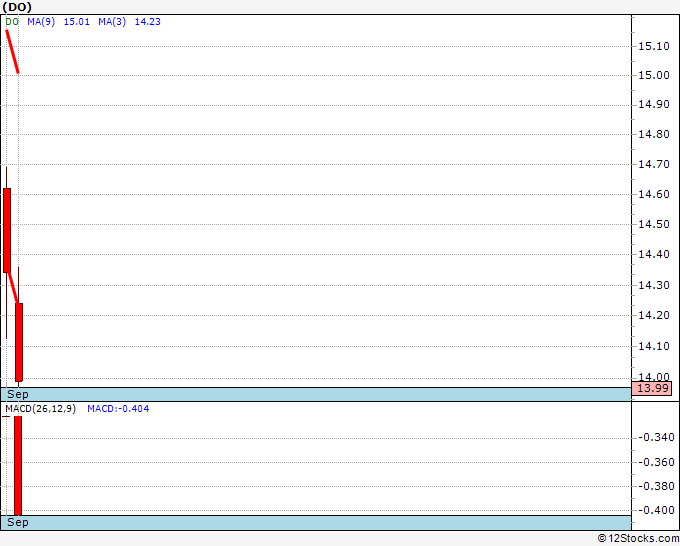The image size is (680, 546).
Task: Select the green DO ticker label
Action: pos(12,22)
